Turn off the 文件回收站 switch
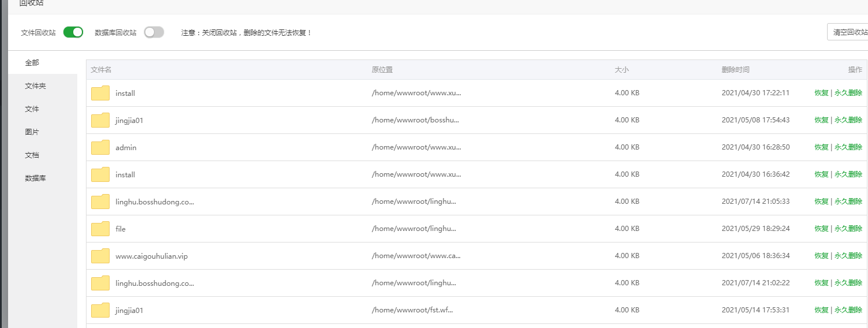The width and height of the screenshot is (868, 328). [x=73, y=32]
